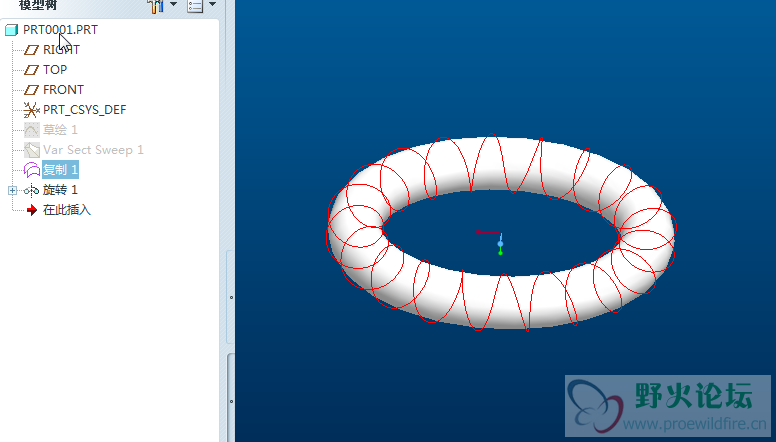Open the model tree settings tool icon
Image resolution: width=776 pixels, height=442 pixels.
coord(155,6)
